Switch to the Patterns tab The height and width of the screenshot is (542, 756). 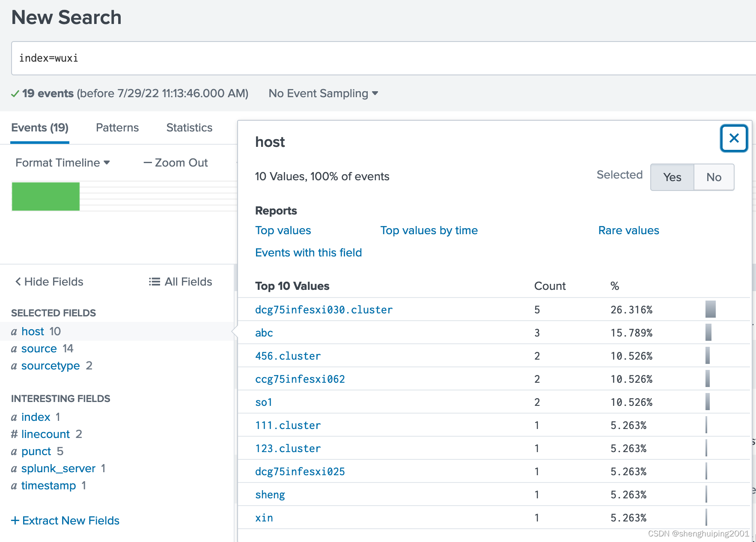click(x=117, y=128)
